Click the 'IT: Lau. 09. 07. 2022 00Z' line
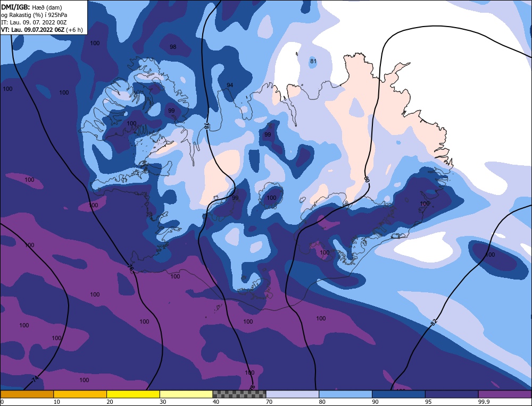Viewport: 532px width, 406px height. pyautogui.click(x=34, y=22)
